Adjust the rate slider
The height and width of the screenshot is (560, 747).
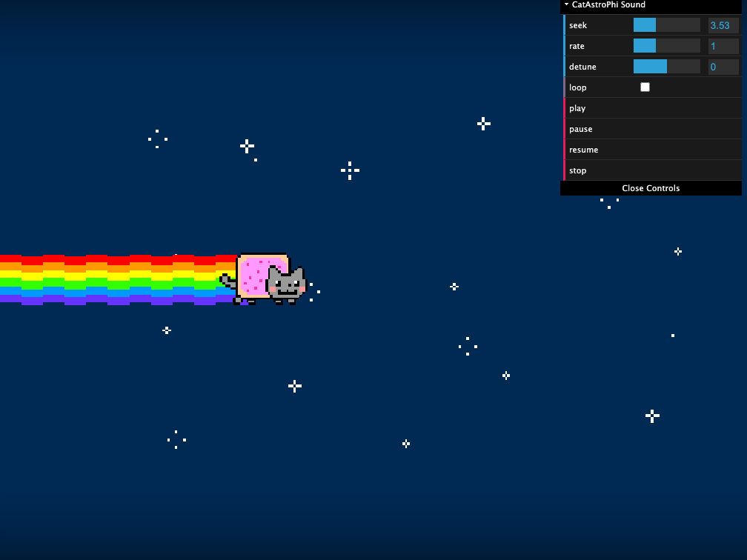[666, 46]
